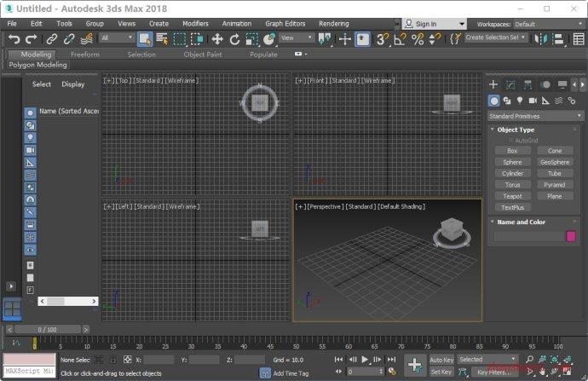Switch to the Object Paint ribbon tab
The height and width of the screenshot is (381, 588).
(203, 55)
